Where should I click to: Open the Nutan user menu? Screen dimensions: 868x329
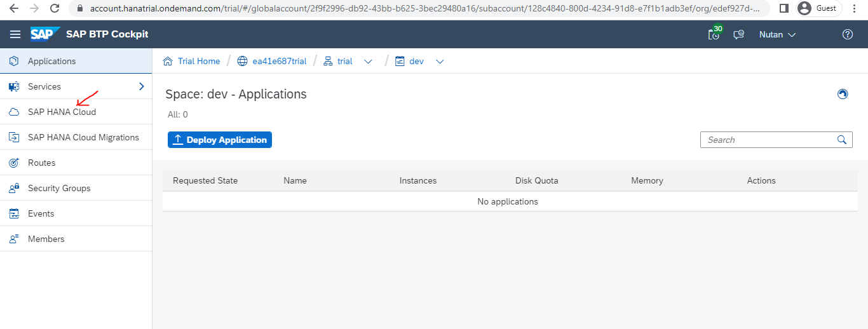[x=778, y=34]
